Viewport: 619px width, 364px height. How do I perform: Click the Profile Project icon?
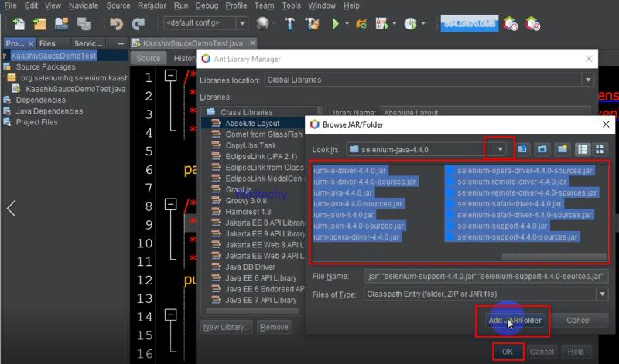coord(411,24)
